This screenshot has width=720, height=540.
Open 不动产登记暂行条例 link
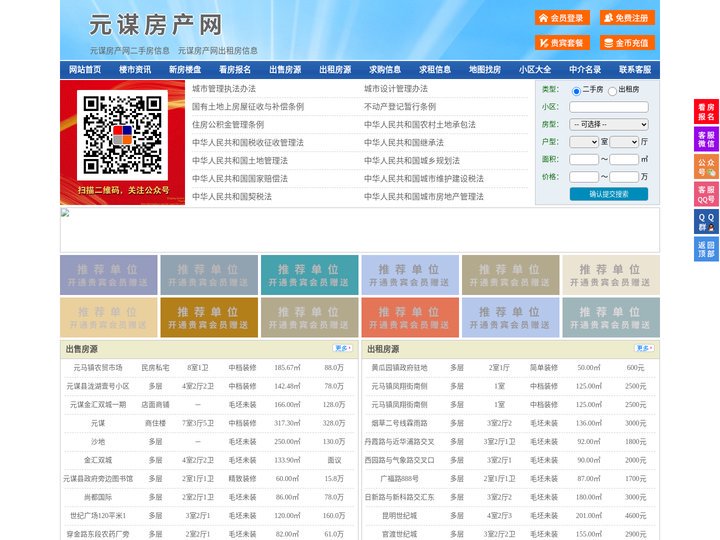pyautogui.click(x=400, y=107)
